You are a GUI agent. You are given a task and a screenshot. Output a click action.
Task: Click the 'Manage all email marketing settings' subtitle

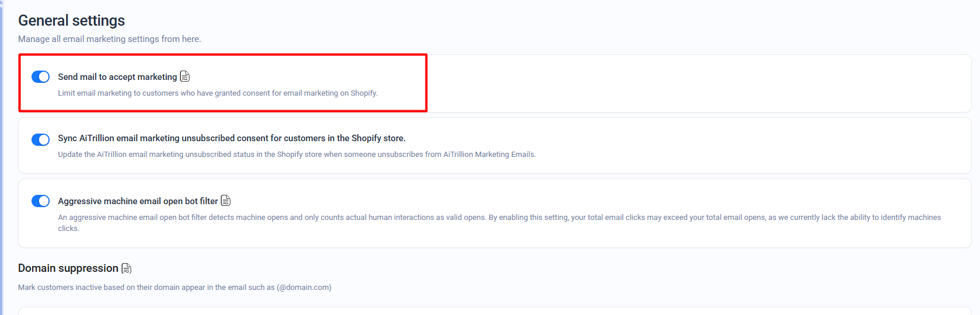coord(109,39)
